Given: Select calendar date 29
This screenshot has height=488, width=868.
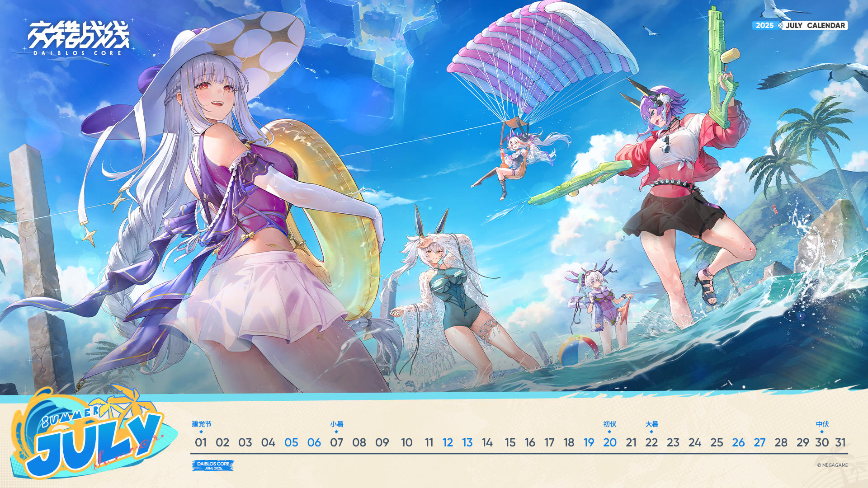Looking at the screenshot, I should pyautogui.click(x=803, y=442).
